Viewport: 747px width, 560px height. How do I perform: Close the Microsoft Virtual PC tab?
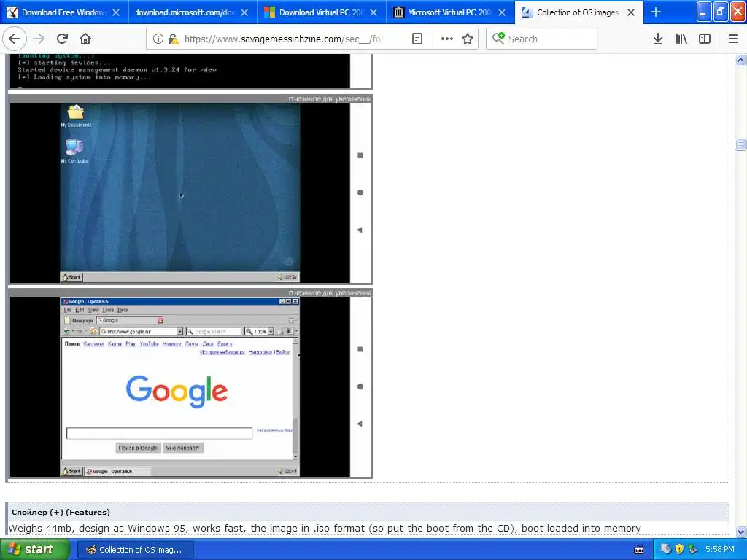click(x=502, y=12)
